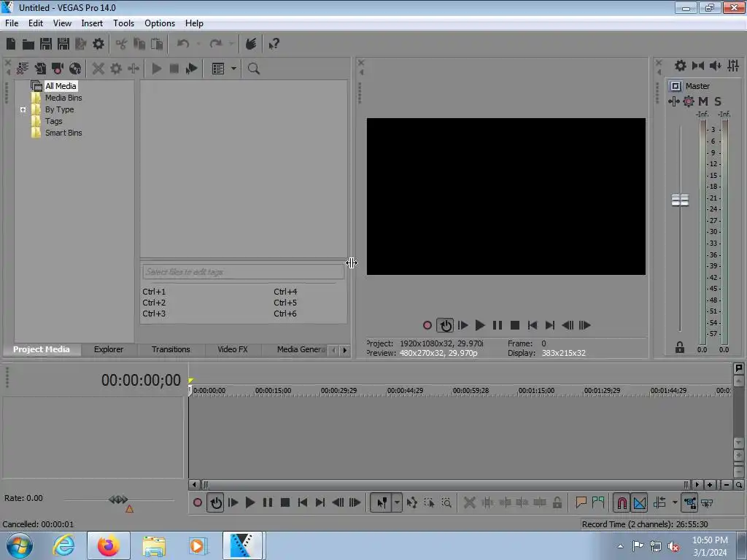Screen dimensions: 747x560
Task: Click the Copy icon in toolbar
Action: (x=139, y=44)
